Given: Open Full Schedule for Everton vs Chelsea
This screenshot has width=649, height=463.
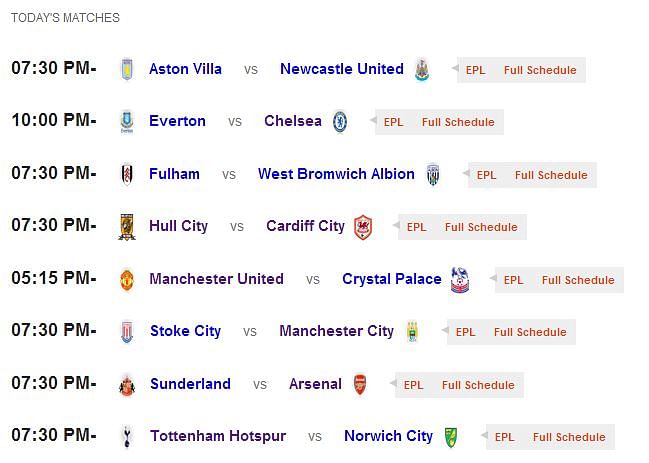Looking at the screenshot, I should click(x=458, y=122).
